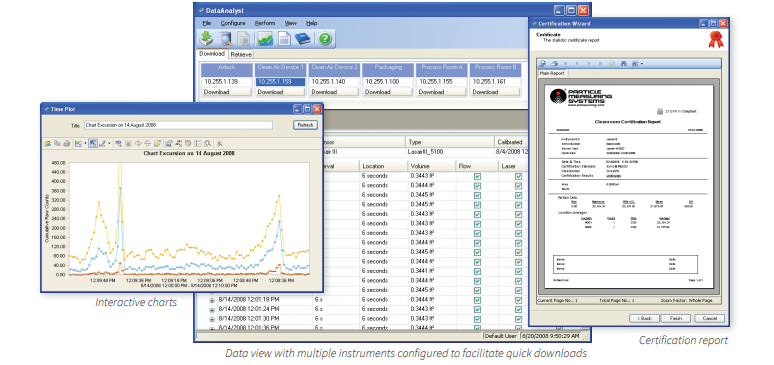Open the File menu in DataAnalyst
Viewport: 774px width, 365px height.
point(207,23)
